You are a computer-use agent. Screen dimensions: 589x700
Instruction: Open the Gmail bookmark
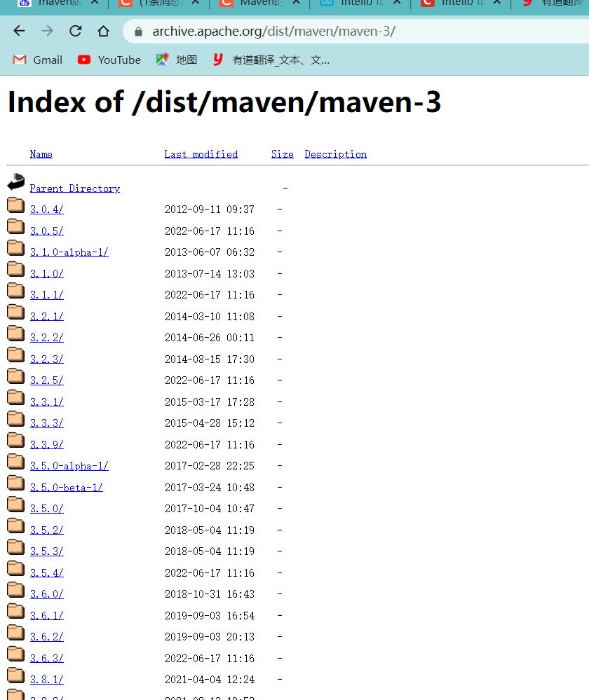[38, 60]
